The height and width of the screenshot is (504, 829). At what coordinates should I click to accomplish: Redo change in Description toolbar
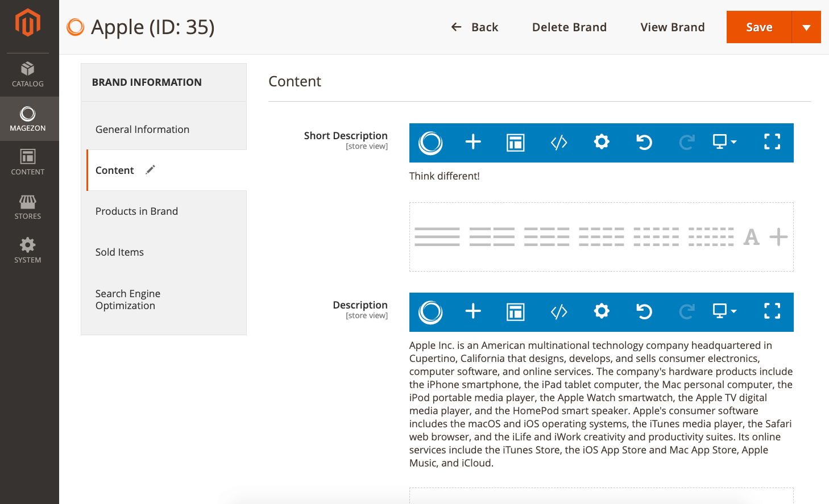click(x=687, y=311)
